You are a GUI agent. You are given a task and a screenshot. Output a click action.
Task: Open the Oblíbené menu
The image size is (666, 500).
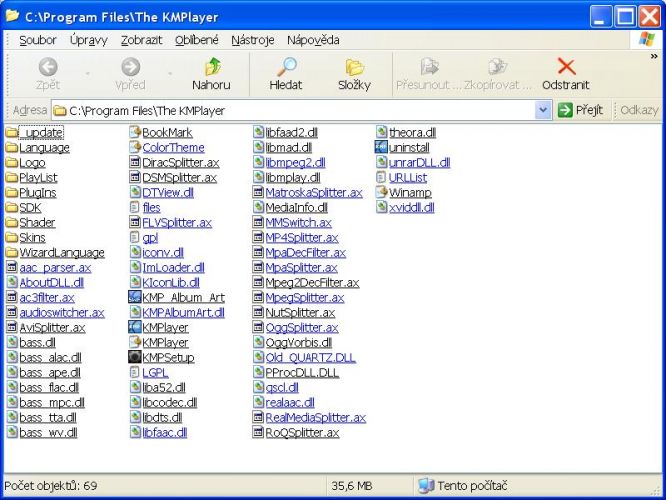click(197, 40)
